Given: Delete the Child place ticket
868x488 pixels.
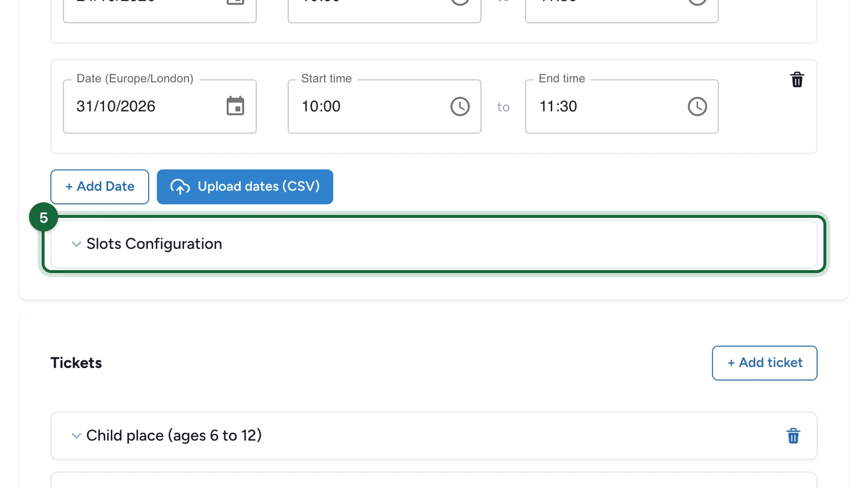Looking at the screenshot, I should pyautogui.click(x=793, y=436).
